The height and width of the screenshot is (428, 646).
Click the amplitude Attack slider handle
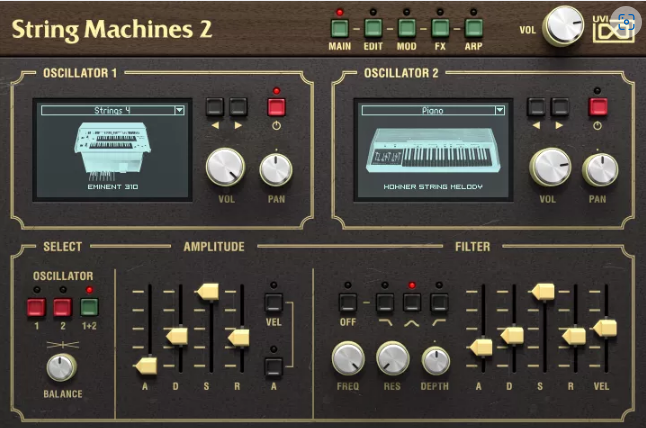[x=145, y=366]
